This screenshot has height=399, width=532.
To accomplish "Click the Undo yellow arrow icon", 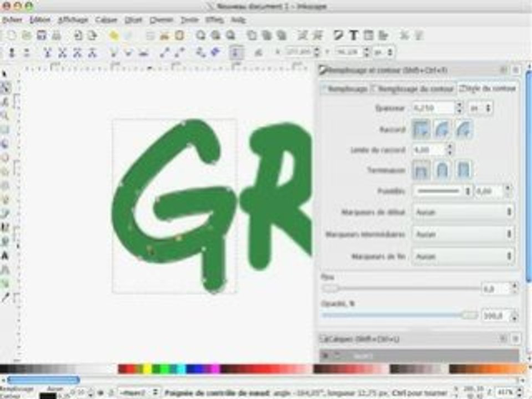I will click(114, 35).
